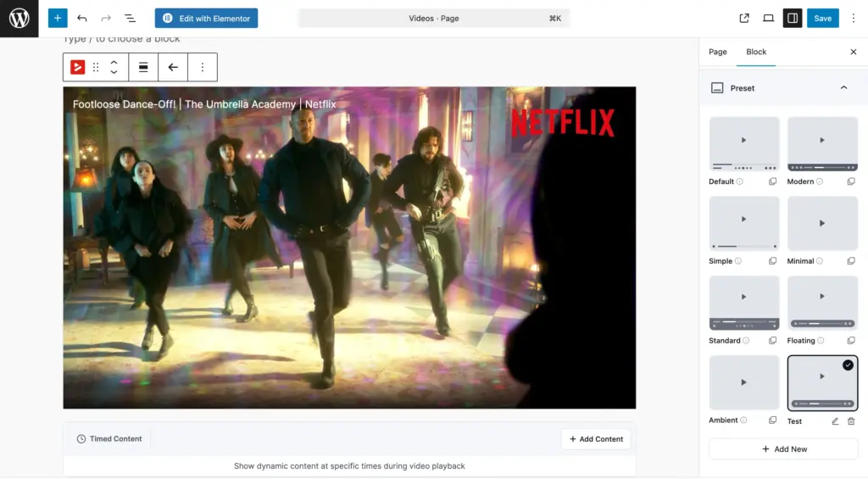
Task: Click the Footloose Dance-Off video title
Action: pyautogui.click(x=204, y=104)
